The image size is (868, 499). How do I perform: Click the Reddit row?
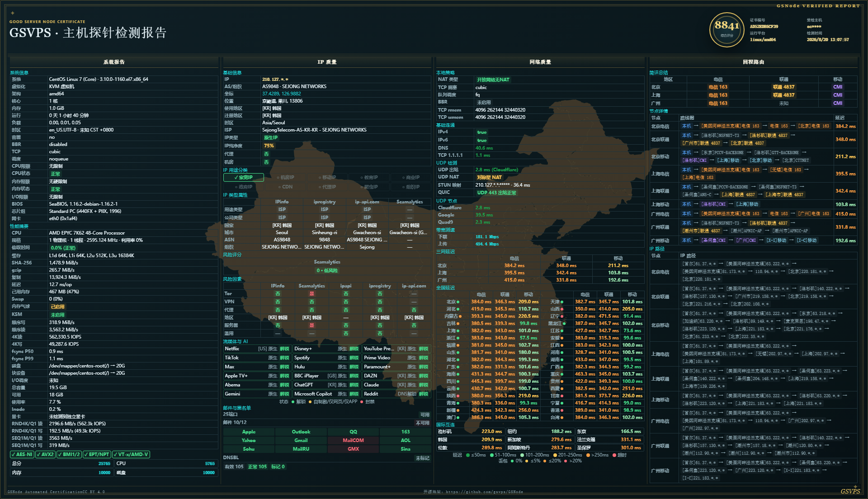coord(396,394)
